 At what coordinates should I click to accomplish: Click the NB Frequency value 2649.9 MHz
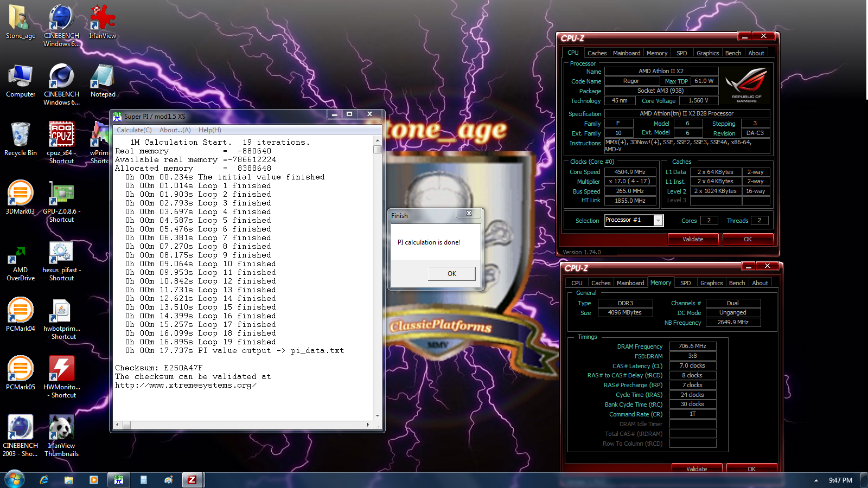pyautogui.click(x=733, y=322)
